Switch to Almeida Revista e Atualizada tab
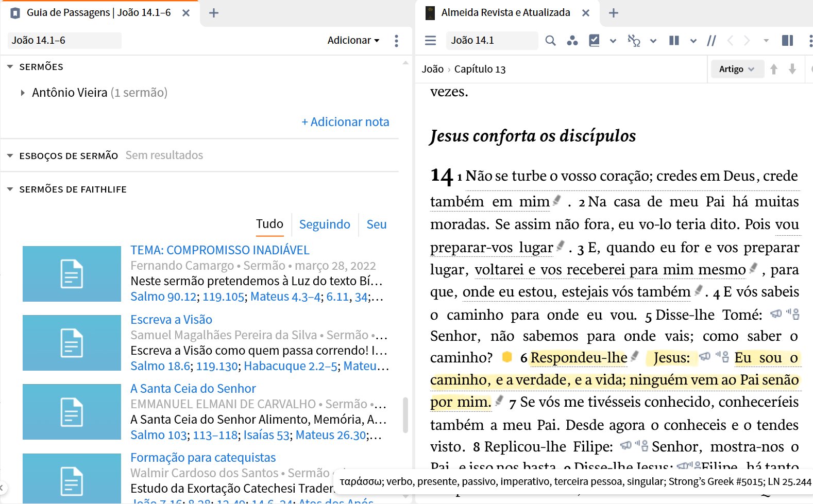This screenshot has width=813, height=504. click(505, 13)
